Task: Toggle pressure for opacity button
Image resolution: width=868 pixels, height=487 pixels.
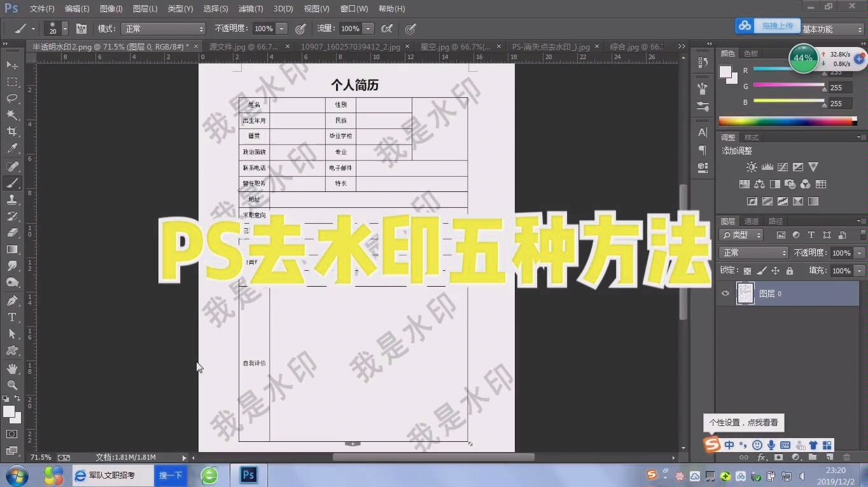Action: 300,29
